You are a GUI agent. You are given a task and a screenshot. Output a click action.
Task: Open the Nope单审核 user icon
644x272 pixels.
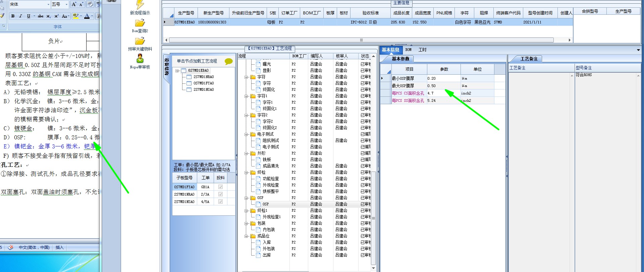point(140,59)
